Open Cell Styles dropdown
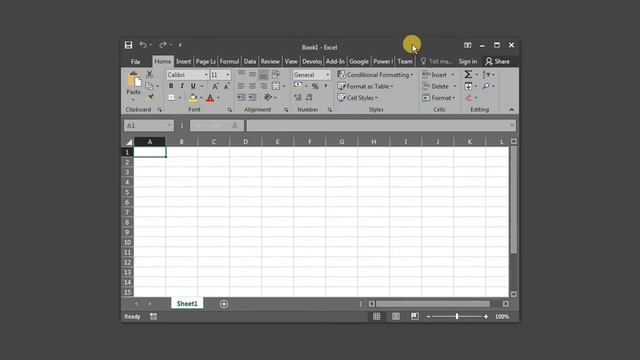Image resolution: width=640 pixels, height=360 pixels. coord(358,98)
